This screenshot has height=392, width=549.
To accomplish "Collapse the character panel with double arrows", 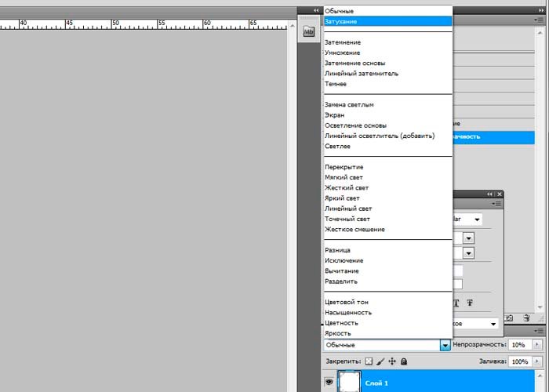I will pos(490,194).
